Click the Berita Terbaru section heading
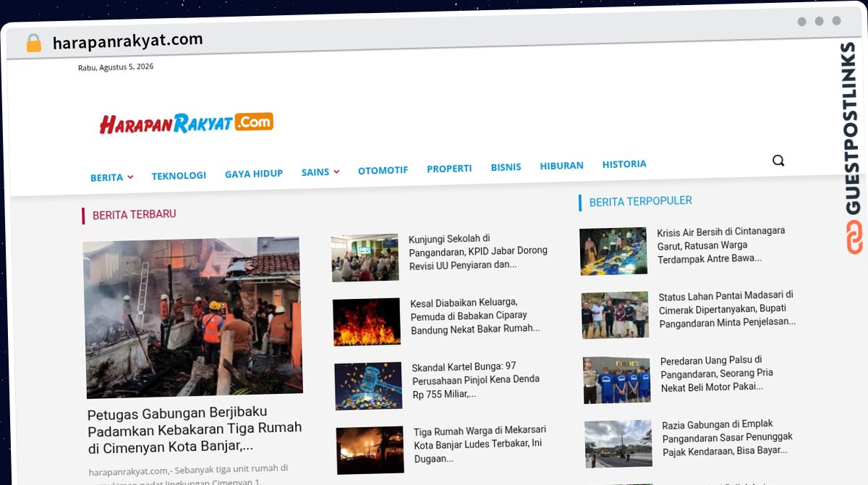This screenshot has height=485, width=868. 135,215
